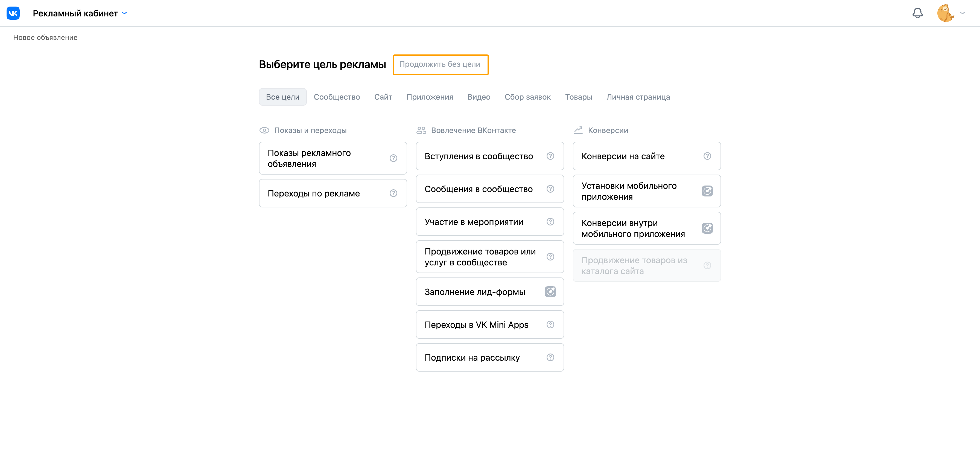The height and width of the screenshot is (469, 980).
Task: Choose Переходы по рекламе goal
Action: point(333,193)
